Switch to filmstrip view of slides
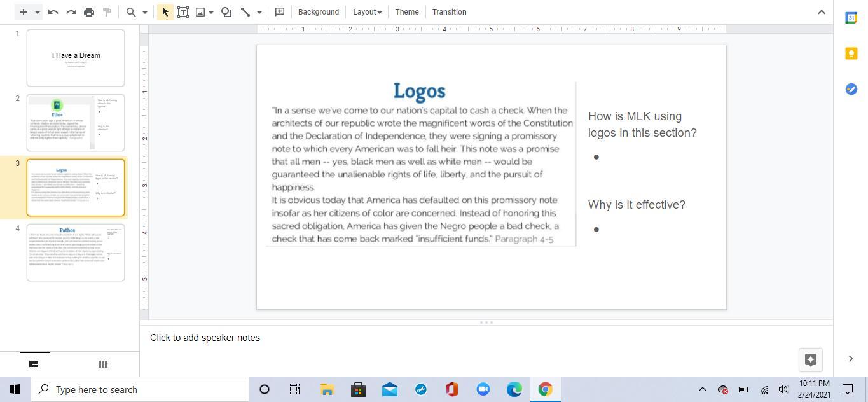 click(34, 364)
